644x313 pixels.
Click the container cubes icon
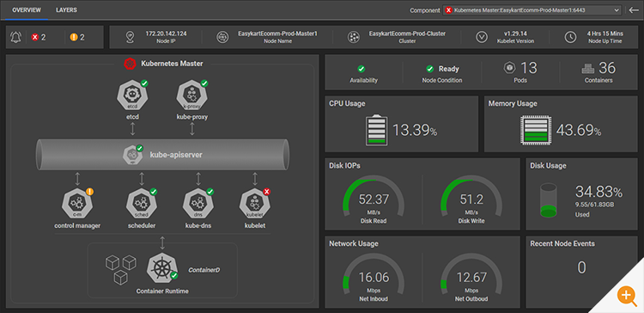pyautogui.click(x=121, y=270)
